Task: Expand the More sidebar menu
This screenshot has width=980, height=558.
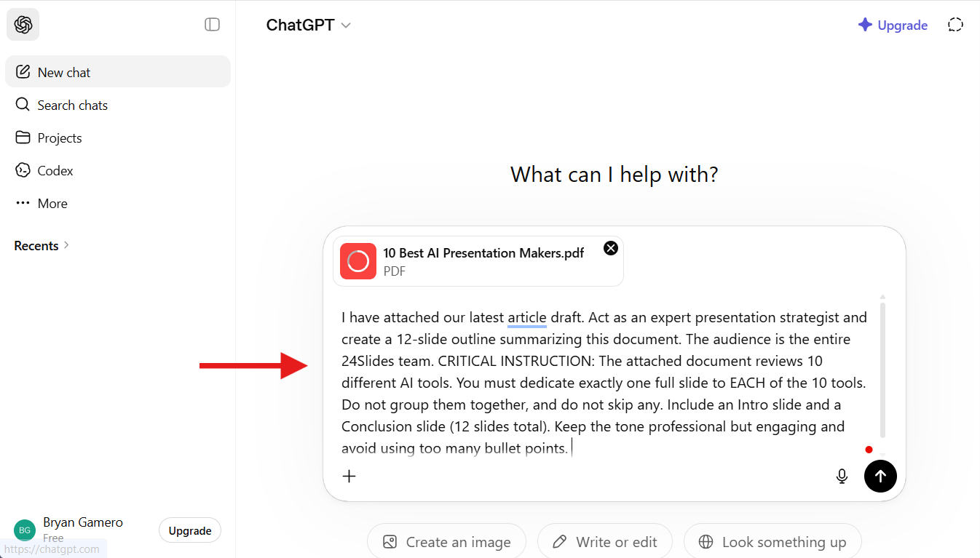Action: click(x=118, y=203)
